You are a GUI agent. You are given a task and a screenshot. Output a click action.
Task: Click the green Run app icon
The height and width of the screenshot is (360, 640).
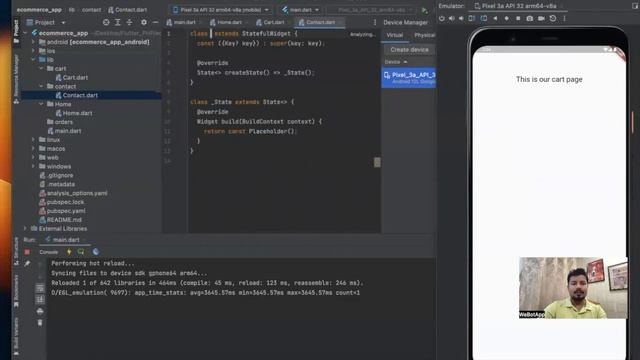tap(424, 10)
